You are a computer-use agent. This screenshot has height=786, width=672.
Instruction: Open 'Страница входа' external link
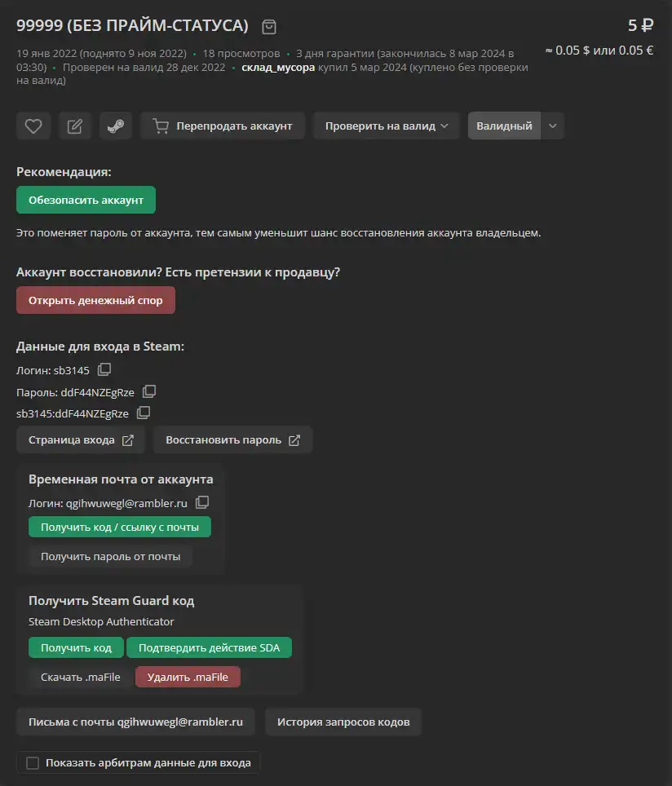click(x=81, y=440)
